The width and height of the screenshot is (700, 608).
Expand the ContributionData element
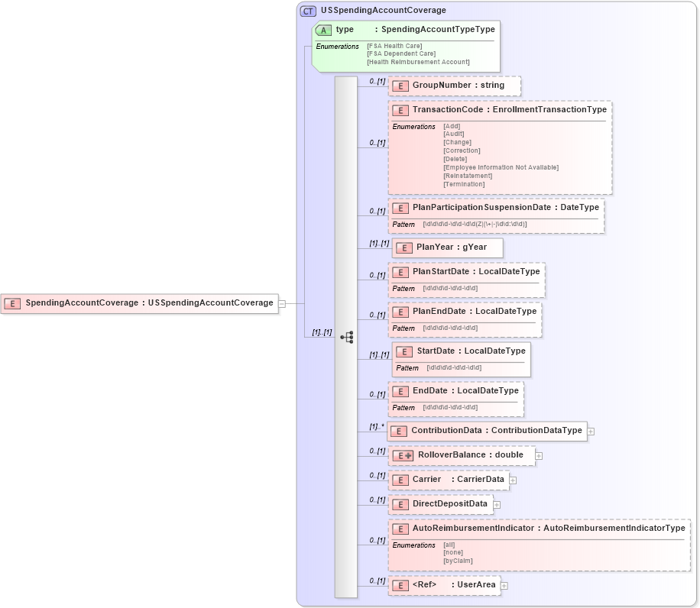590,431
